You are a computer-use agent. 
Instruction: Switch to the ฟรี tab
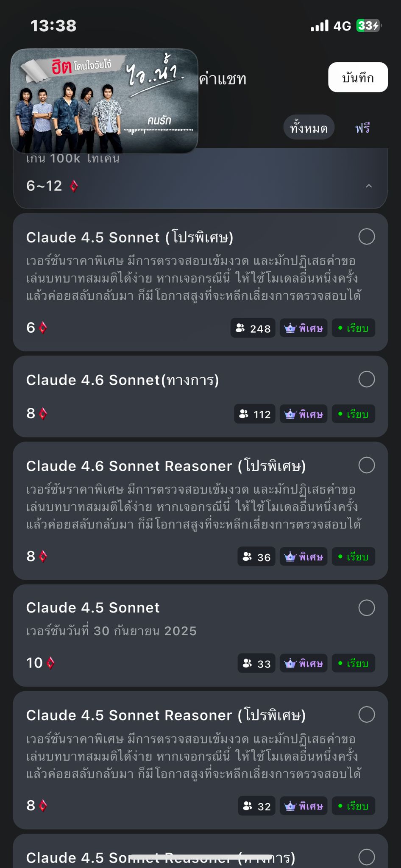tap(362, 128)
